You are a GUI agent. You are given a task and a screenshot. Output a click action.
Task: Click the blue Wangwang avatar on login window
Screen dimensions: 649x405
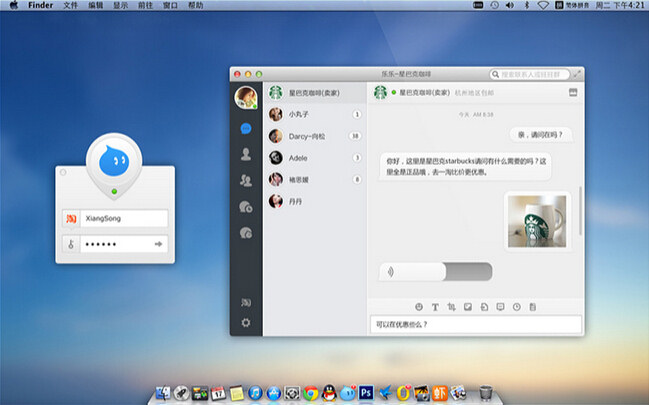114,161
